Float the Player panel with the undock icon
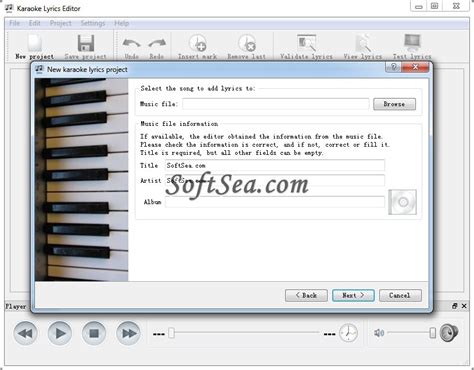The width and height of the screenshot is (474, 370). [454, 306]
